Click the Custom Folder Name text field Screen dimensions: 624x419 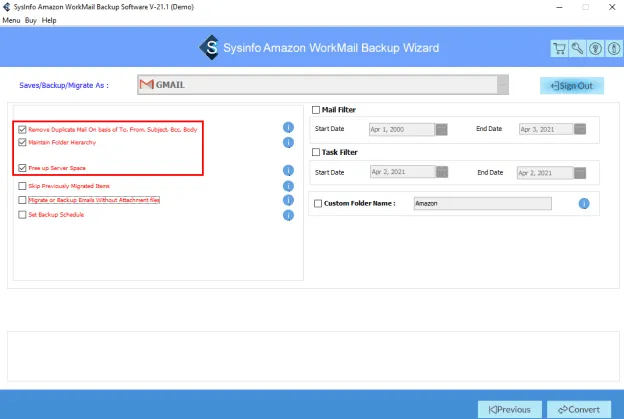(482, 204)
